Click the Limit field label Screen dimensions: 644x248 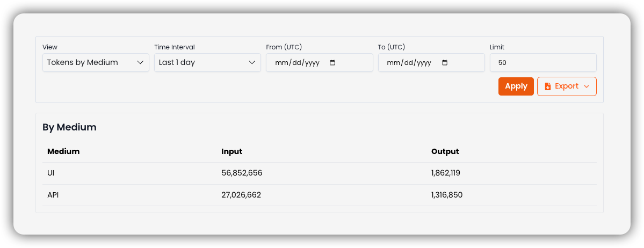click(497, 47)
